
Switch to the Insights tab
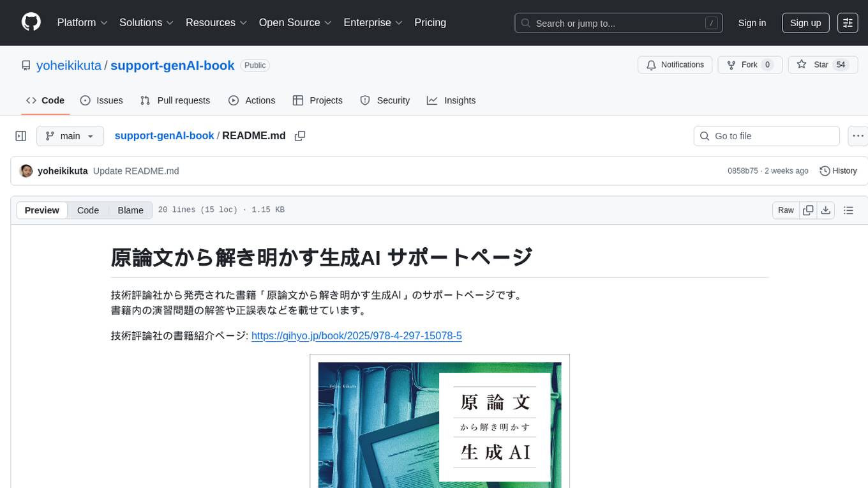(451, 100)
